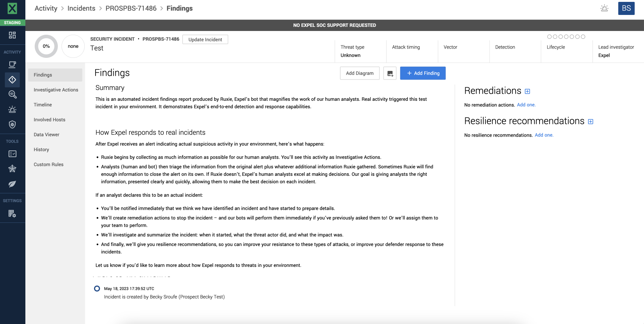Open the alerts siren icon in sidebar

[x=12, y=109]
